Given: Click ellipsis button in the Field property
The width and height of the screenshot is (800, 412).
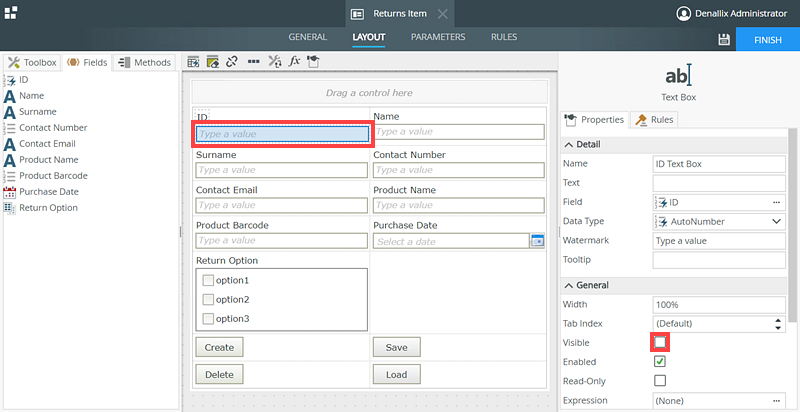Looking at the screenshot, I should tap(776, 202).
